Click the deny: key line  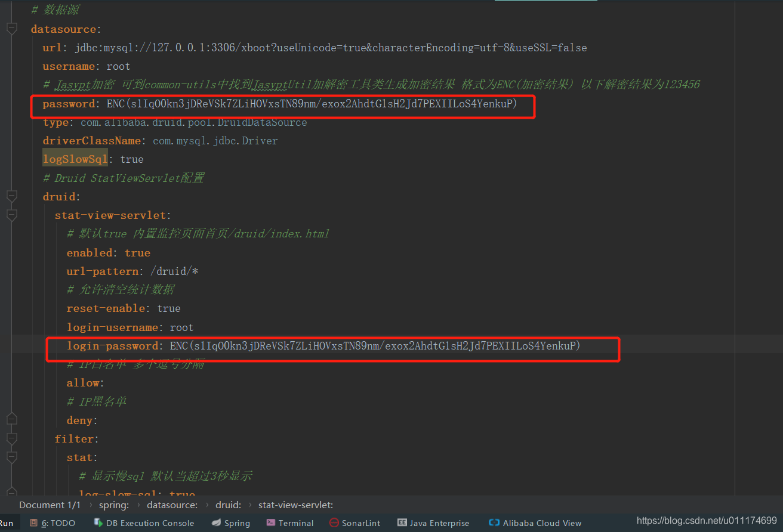pos(82,420)
